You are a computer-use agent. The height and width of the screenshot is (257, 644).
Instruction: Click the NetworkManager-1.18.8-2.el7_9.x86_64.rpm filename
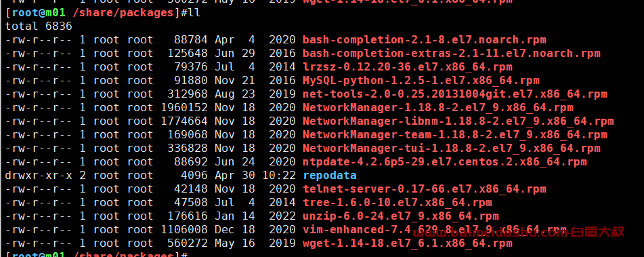[438, 108]
